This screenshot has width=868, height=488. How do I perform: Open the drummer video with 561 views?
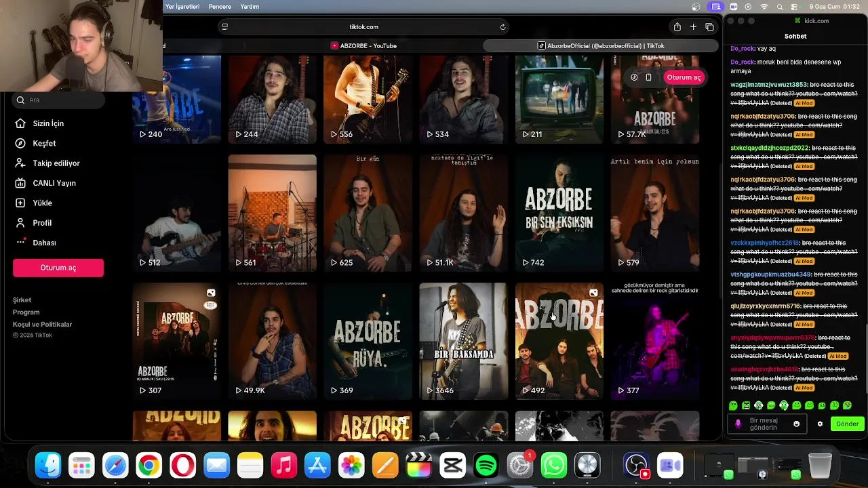click(272, 213)
